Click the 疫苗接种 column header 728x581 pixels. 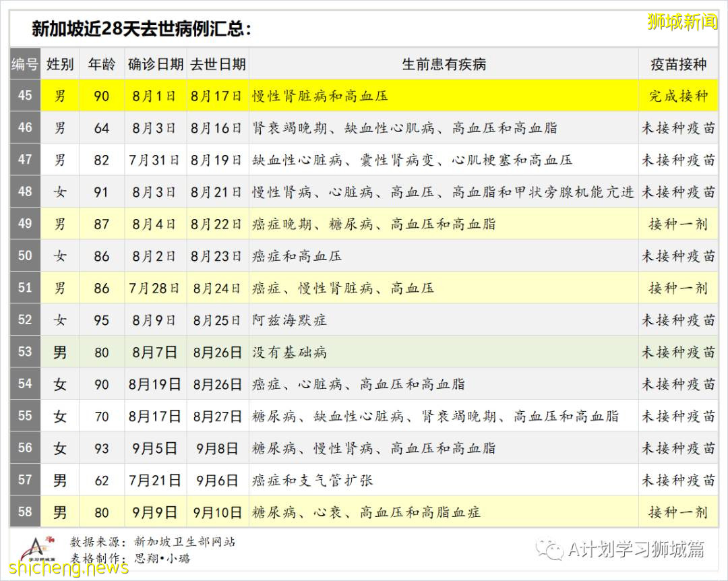[678, 64]
